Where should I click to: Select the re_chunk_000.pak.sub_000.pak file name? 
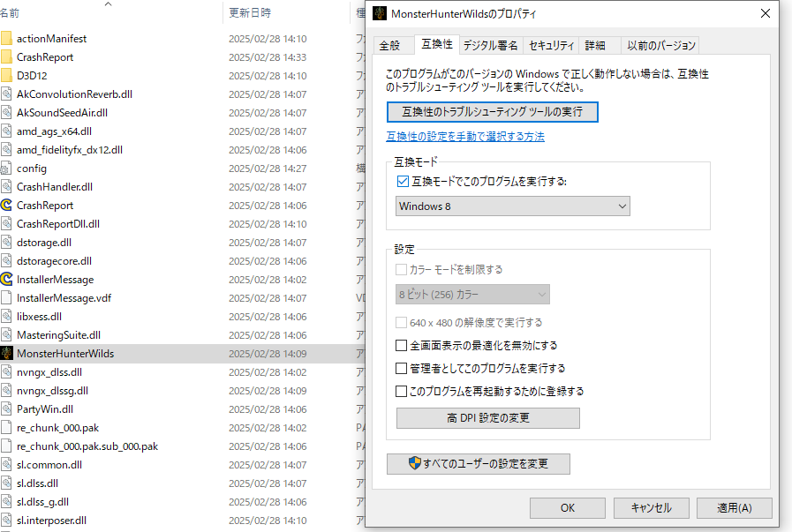pyautogui.click(x=87, y=446)
